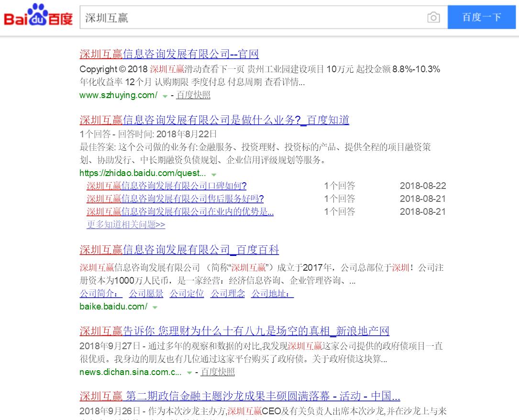Click the 百度一下 search button

482,18
